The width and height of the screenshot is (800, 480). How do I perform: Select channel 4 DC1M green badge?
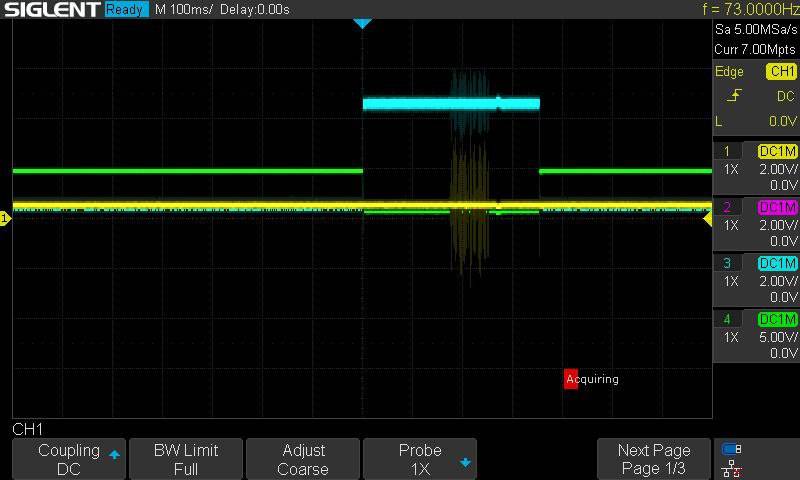(x=778, y=319)
